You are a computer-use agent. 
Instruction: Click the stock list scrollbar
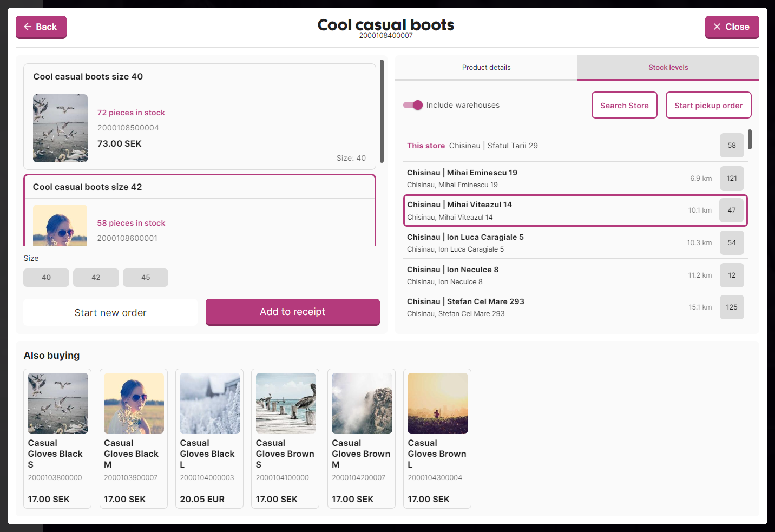click(750, 140)
